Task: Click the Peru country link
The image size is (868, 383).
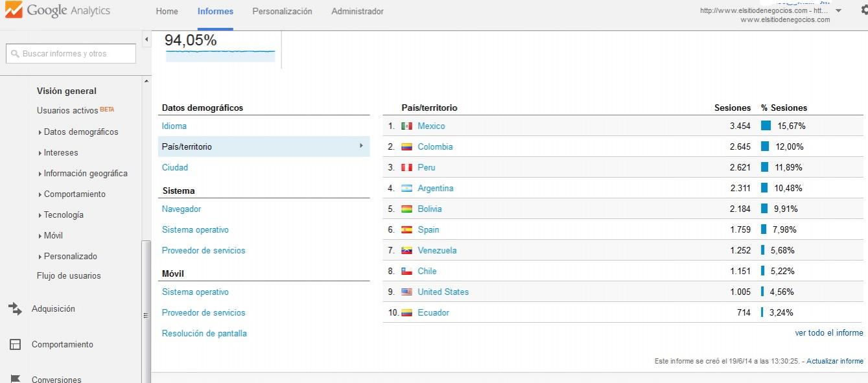Action: click(x=427, y=168)
